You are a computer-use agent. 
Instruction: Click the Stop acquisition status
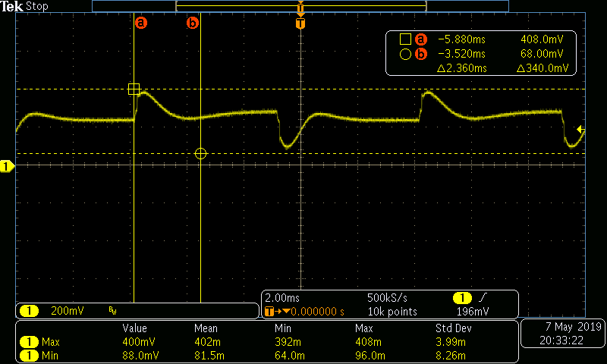point(37,6)
